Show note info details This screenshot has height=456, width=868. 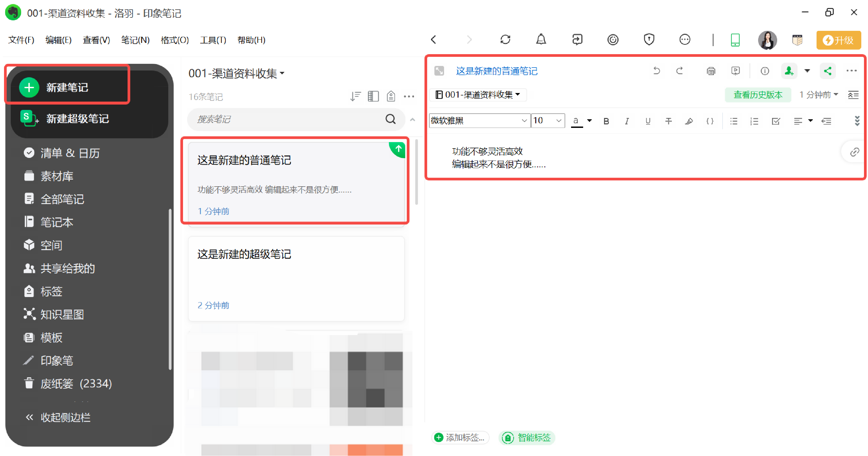pyautogui.click(x=765, y=71)
